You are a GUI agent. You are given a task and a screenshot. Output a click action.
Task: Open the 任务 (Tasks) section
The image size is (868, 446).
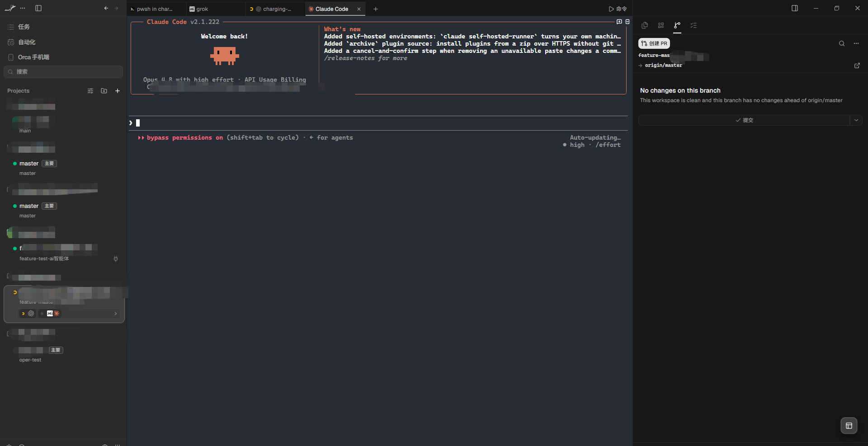tap(63, 27)
